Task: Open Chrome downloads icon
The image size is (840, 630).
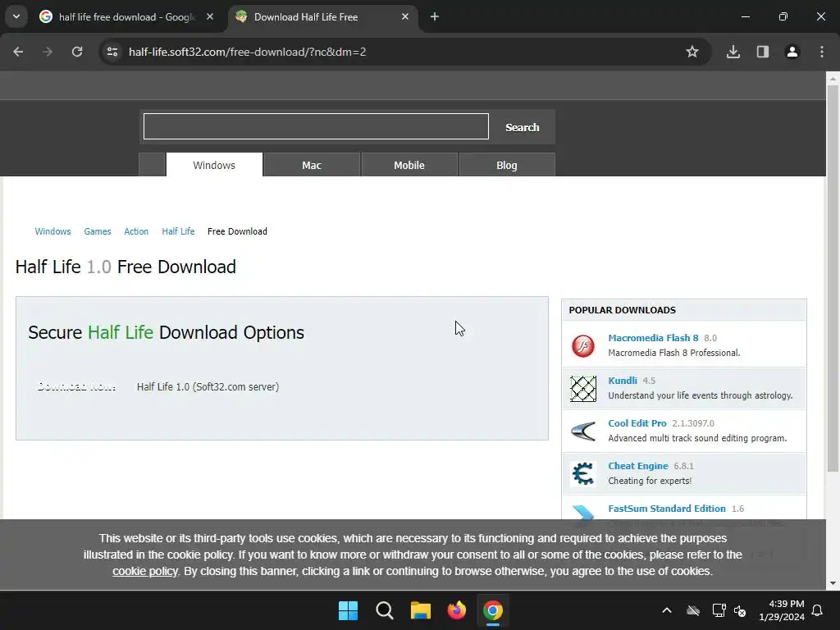Action: [x=733, y=52]
